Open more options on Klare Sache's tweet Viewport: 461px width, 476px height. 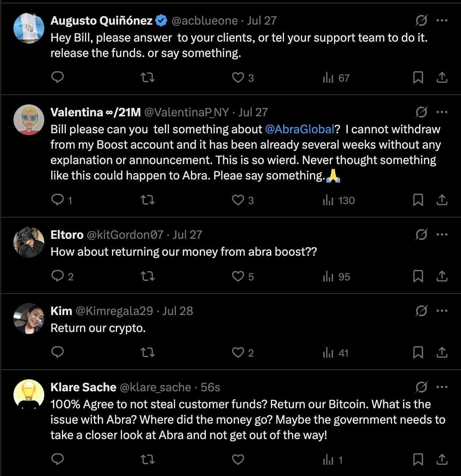point(442,387)
